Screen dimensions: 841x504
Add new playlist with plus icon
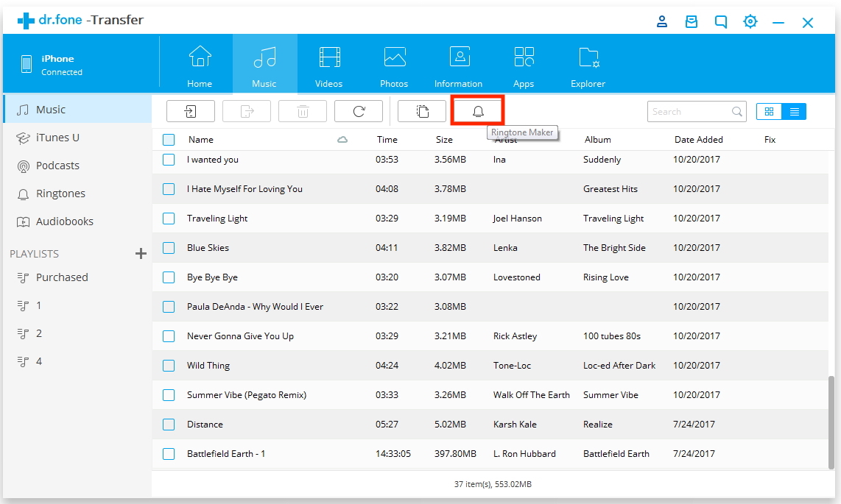pyautogui.click(x=141, y=254)
